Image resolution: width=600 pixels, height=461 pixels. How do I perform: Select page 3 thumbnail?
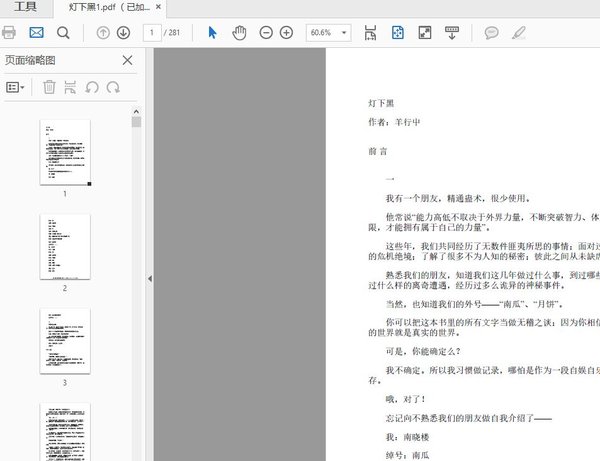point(65,341)
